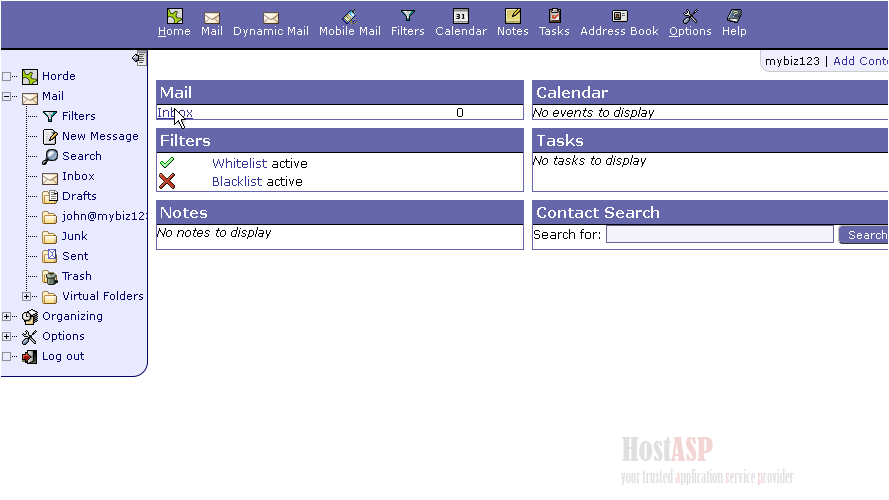The width and height of the screenshot is (889, 500).
Task: Log out from the sidebar
Action: point(62,356)
